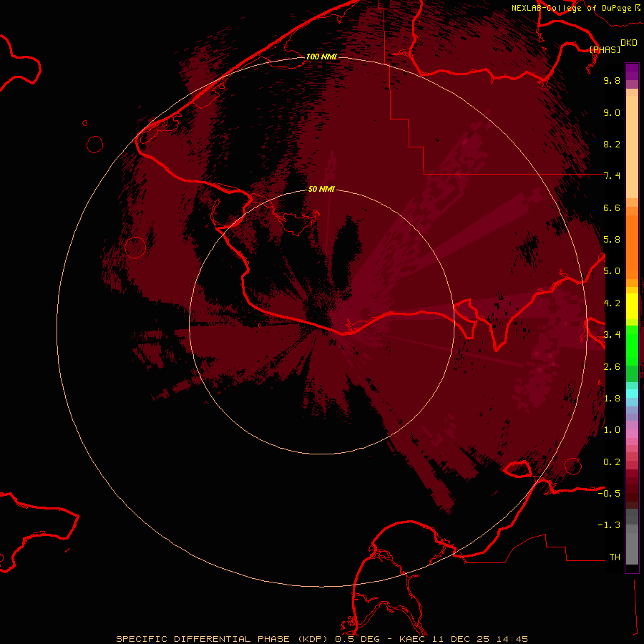
Task: Click the 5.8 value on the color scale
Action: pyautogui.click(x=612, y=240)
